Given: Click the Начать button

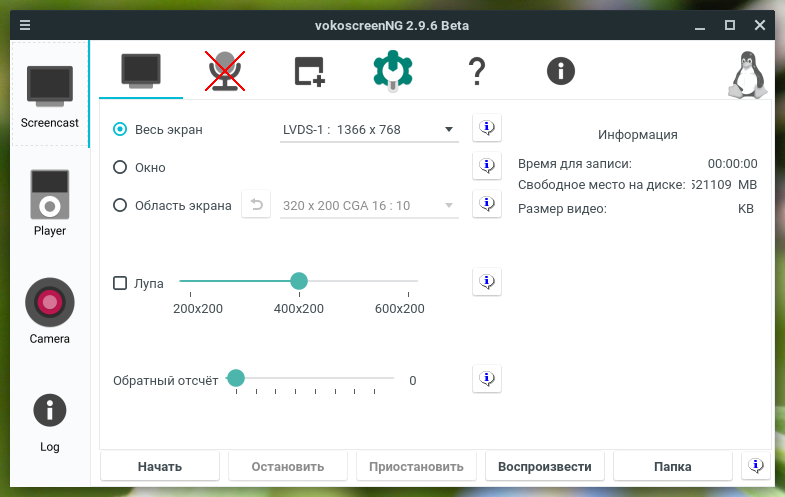Looking at the screenshot, I should [160, 466].
